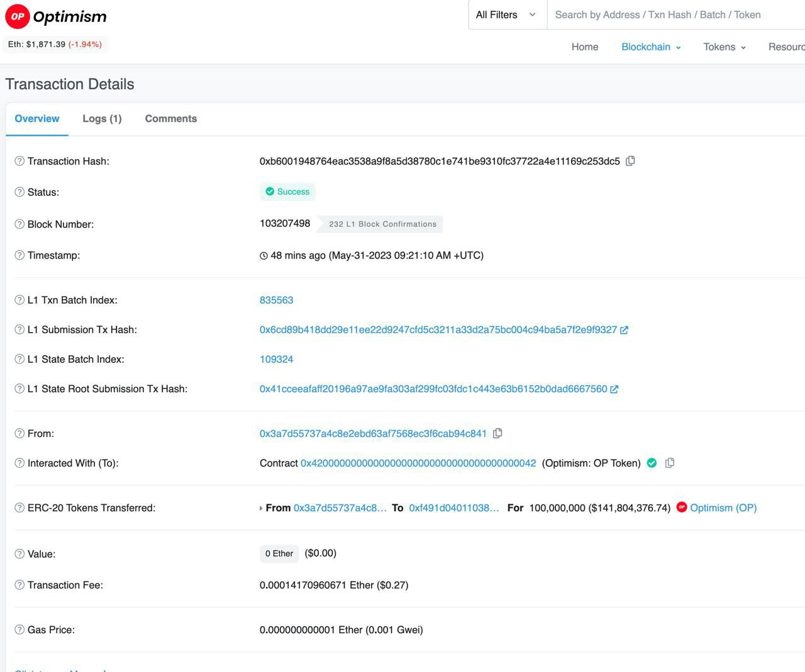805x672 pixels.
Task: Click the 232 L1 Block Confirmations badge
Action: [379, 224]
